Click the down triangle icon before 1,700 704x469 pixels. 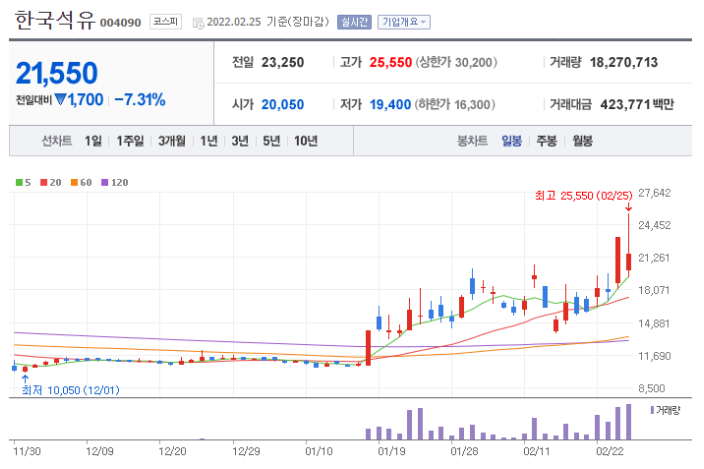(60, 99)
